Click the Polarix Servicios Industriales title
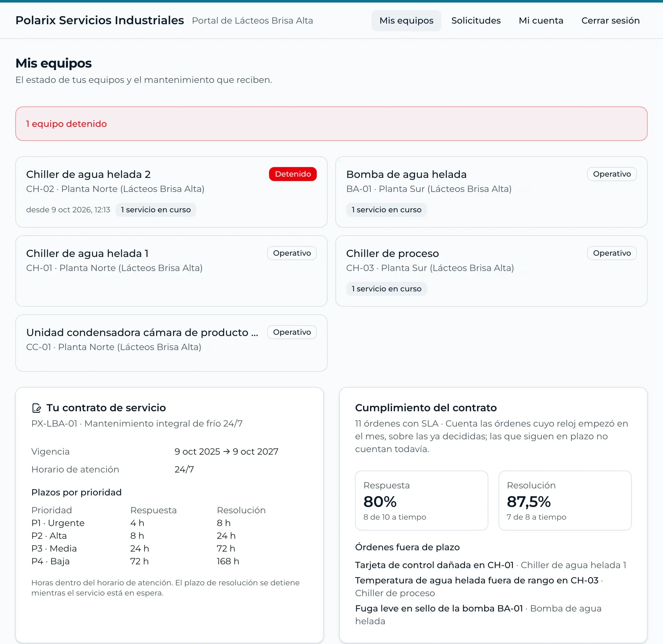Image resolution: width=663 pixels, height=644 pixels. 100,20
